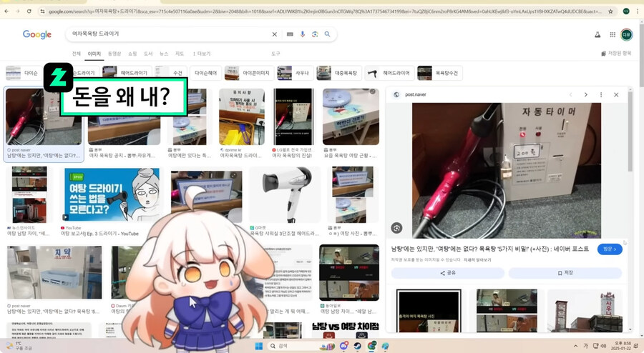Open Google Lens image search icon
Screen dimensions: 644x353
pos(315,34)
